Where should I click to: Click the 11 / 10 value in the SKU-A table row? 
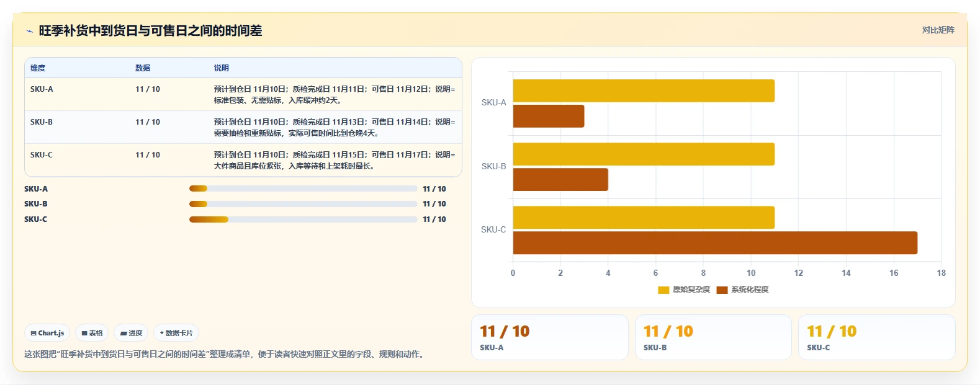click(x=148, y=89)
